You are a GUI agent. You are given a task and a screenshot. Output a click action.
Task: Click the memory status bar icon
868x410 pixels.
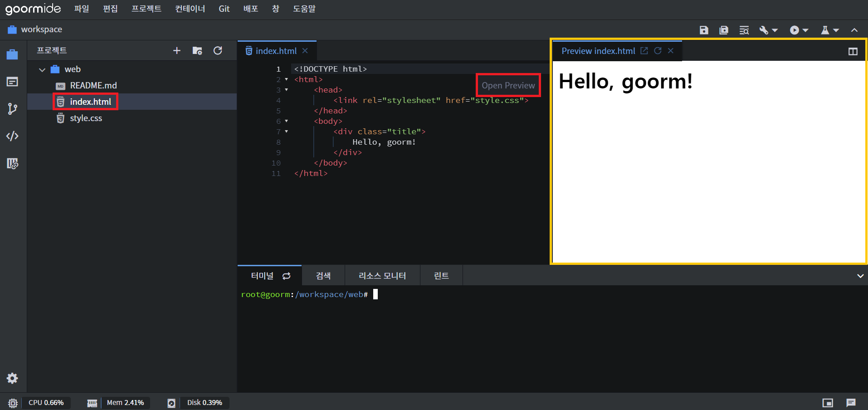click(92, 403)
